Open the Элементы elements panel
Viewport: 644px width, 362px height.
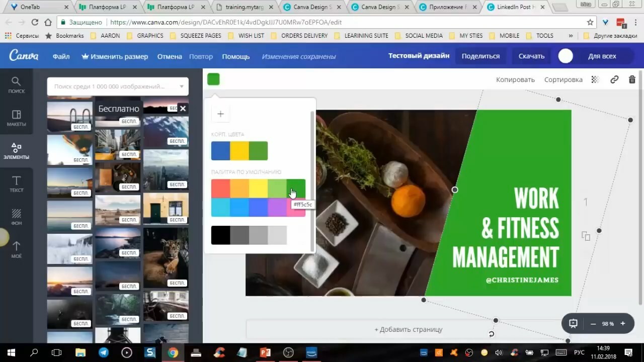click(16, 151)
